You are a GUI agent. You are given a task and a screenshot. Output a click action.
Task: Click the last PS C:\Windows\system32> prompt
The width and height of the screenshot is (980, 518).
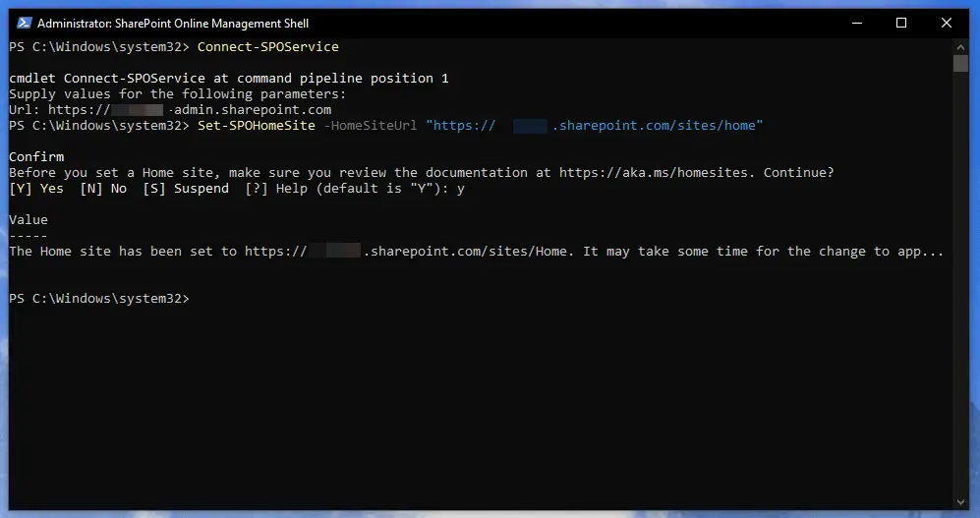[98, 299]
